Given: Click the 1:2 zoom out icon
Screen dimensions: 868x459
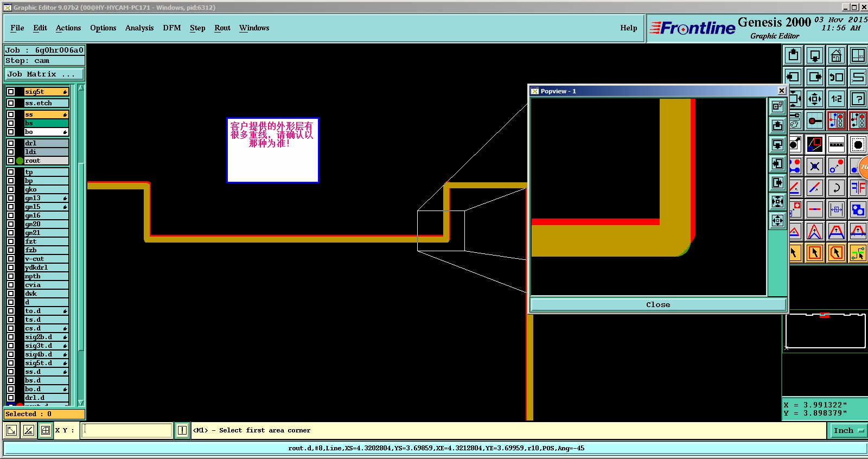Looking at the screenshot, I should pos(837,99).
